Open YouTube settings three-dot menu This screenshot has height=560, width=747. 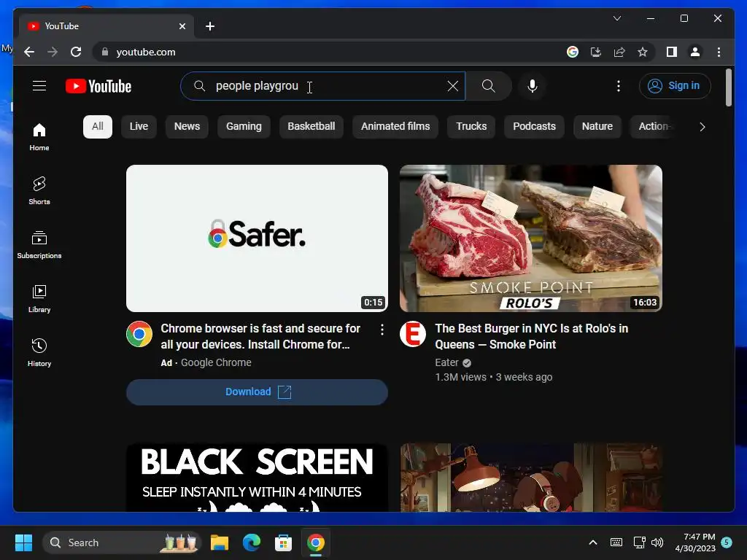click(619, 86)
